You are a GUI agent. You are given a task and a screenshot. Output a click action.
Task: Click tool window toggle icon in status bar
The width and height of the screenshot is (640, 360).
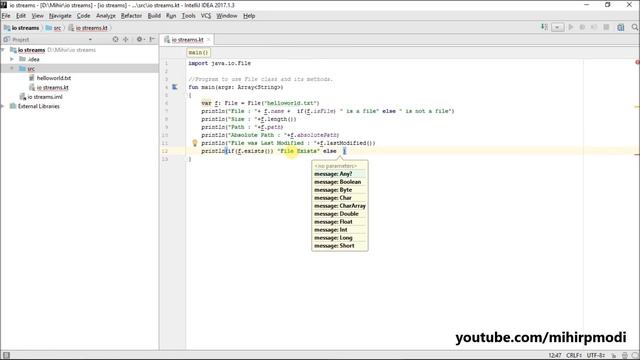(x=6, y=355)
